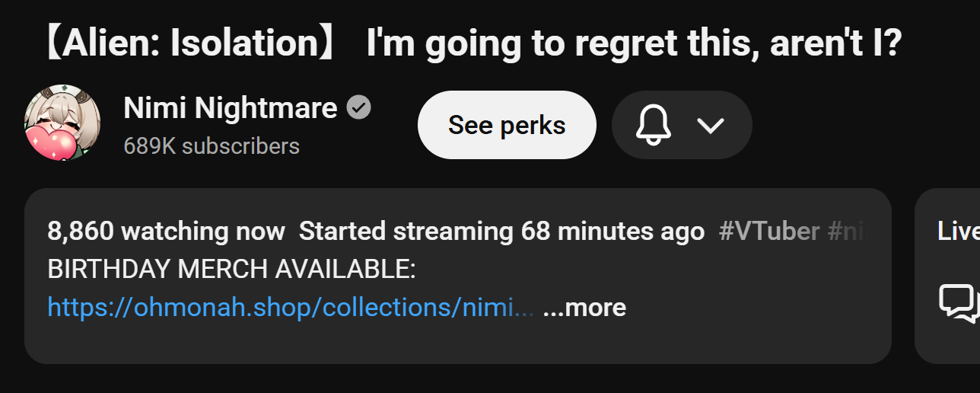Click the live chat bubbles icon
The image size is (980, 393).
click(959, 302)
